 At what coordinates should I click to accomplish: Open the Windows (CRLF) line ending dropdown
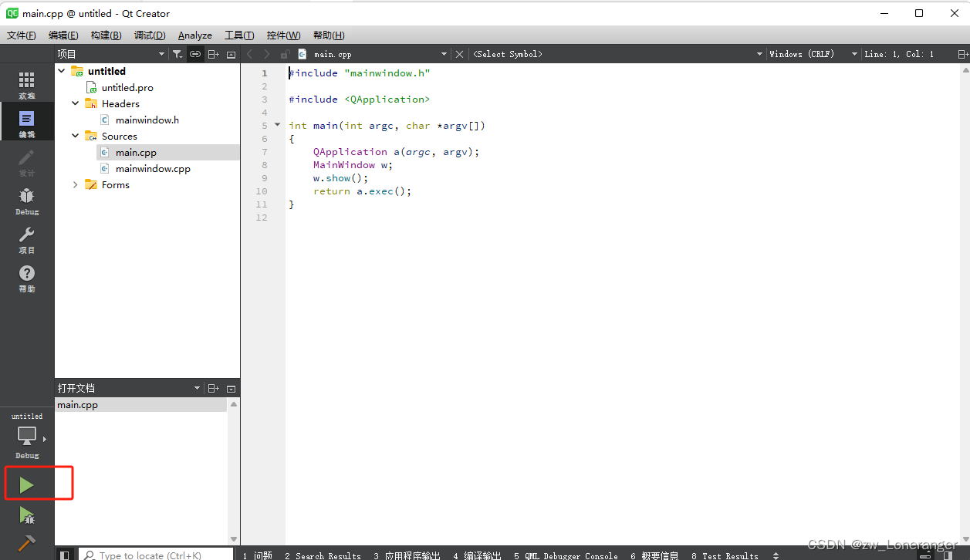pyautogui.click(x=813, y=54)
